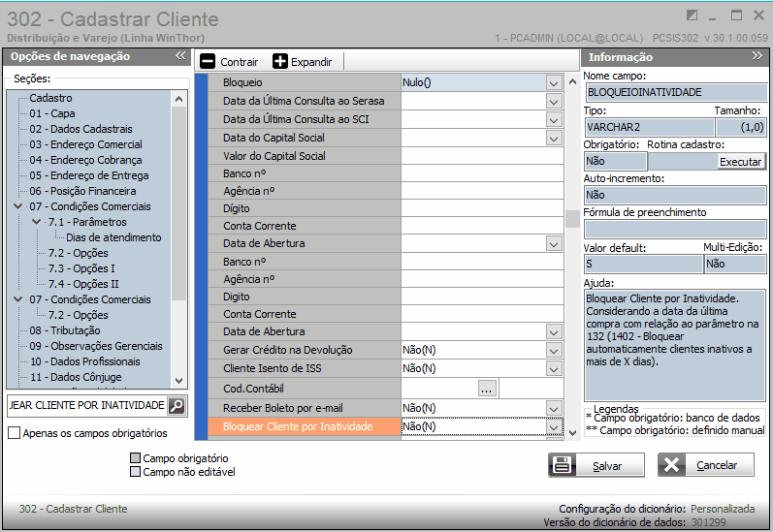773x532 pixels.
Task: Click the Cancelar button
Action: click(x=706, y=465)
